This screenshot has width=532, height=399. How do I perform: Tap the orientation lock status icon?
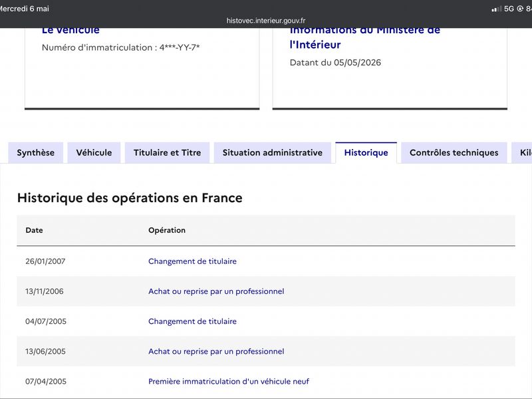[520, 9]
